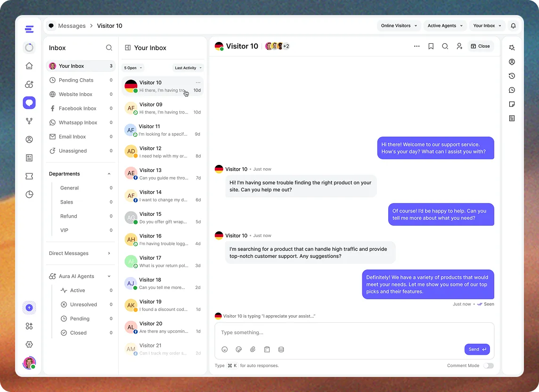Click the notification bell icon
Screen dimensions: 539x392
(x=513, y=26)
